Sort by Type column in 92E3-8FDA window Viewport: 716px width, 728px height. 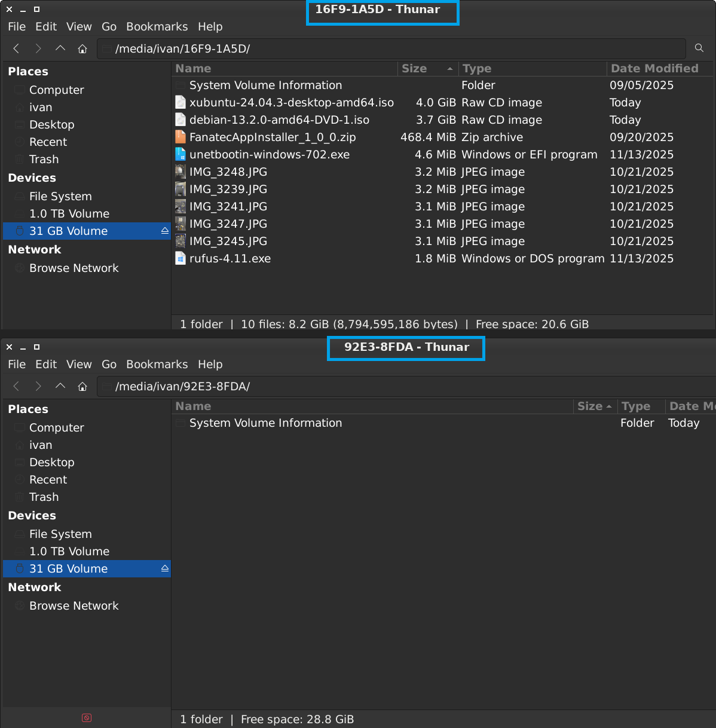[x=641, y=406]
